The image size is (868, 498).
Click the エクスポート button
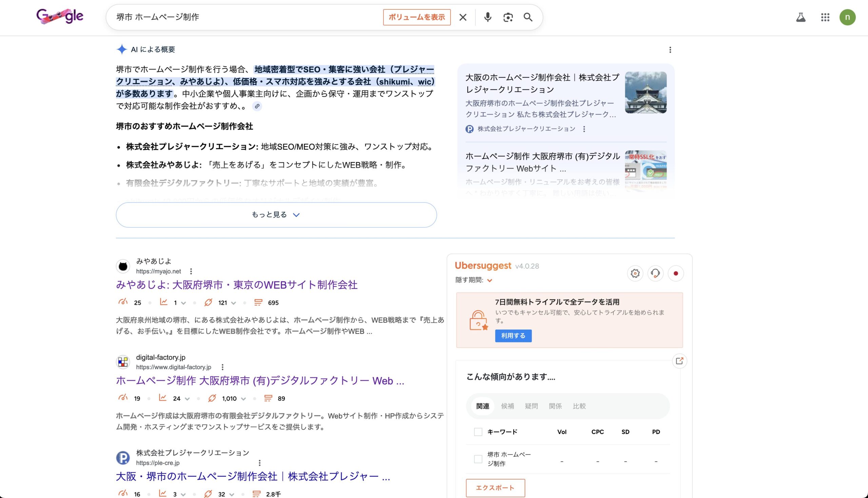[495, 488]
